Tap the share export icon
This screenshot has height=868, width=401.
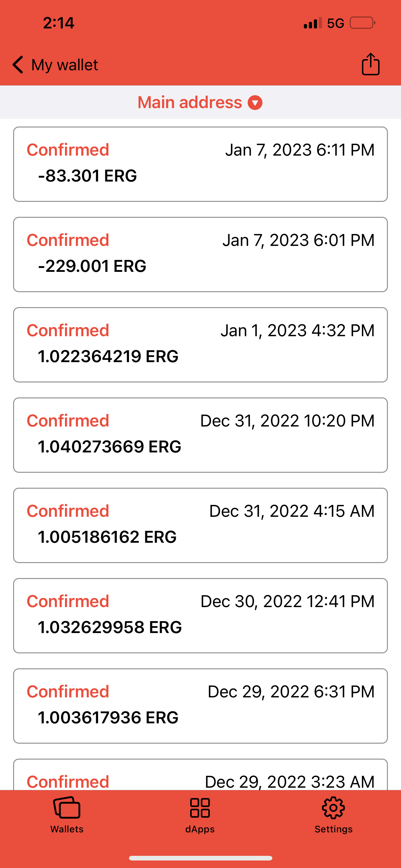click(x=370, y=64)
